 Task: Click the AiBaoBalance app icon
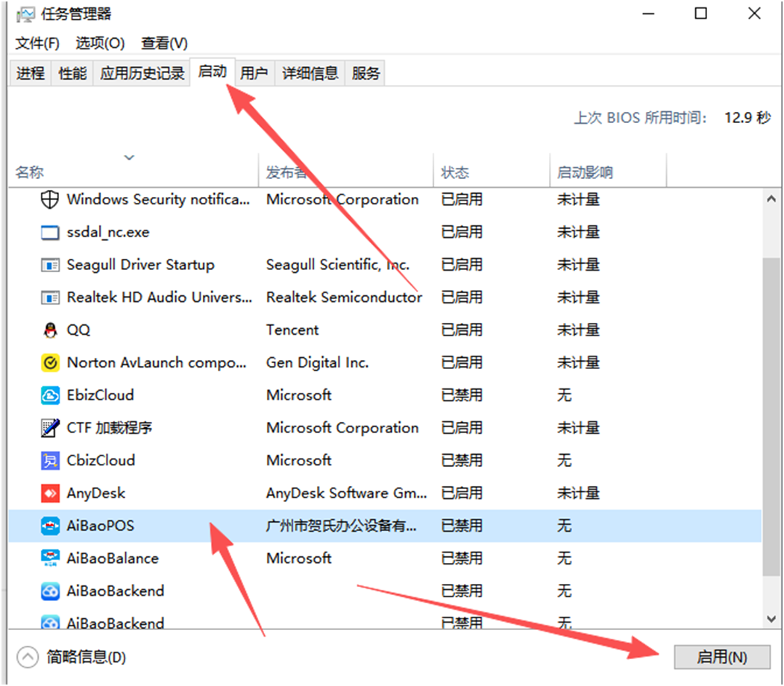[49, 558]
